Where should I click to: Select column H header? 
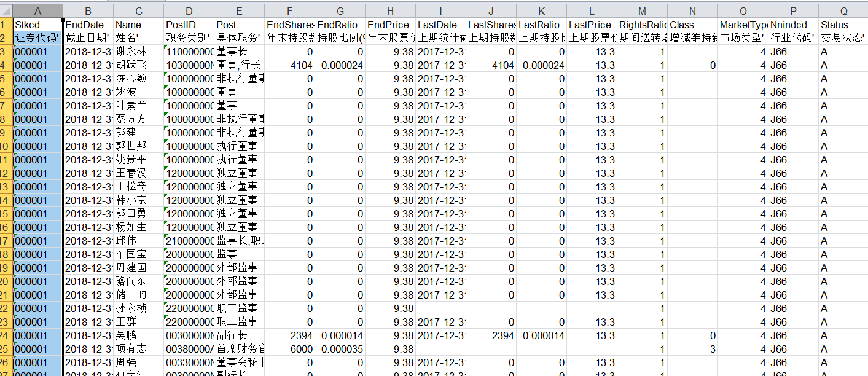(391, 10)
